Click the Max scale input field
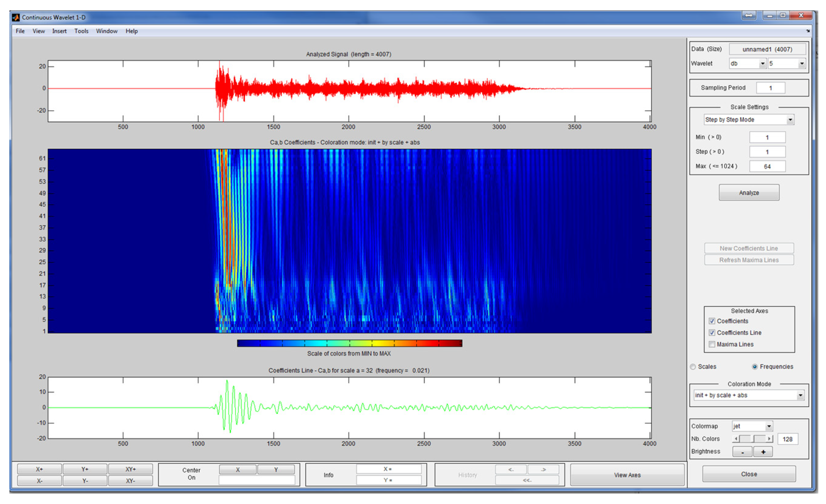826x504 pixels. pyautogui.click(x=767, y=166)
